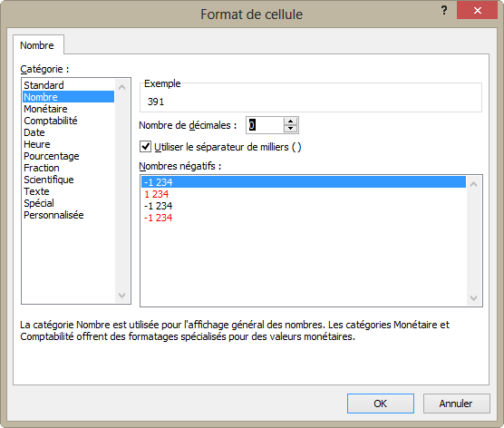
Task: Click category list scroll-up arrow
Action: (x=121, y=87)
